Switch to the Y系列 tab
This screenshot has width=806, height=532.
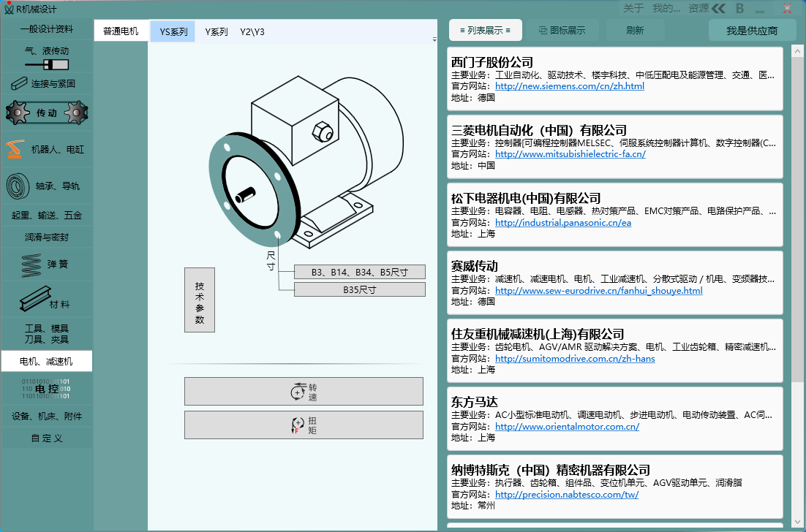click(216, 32)
